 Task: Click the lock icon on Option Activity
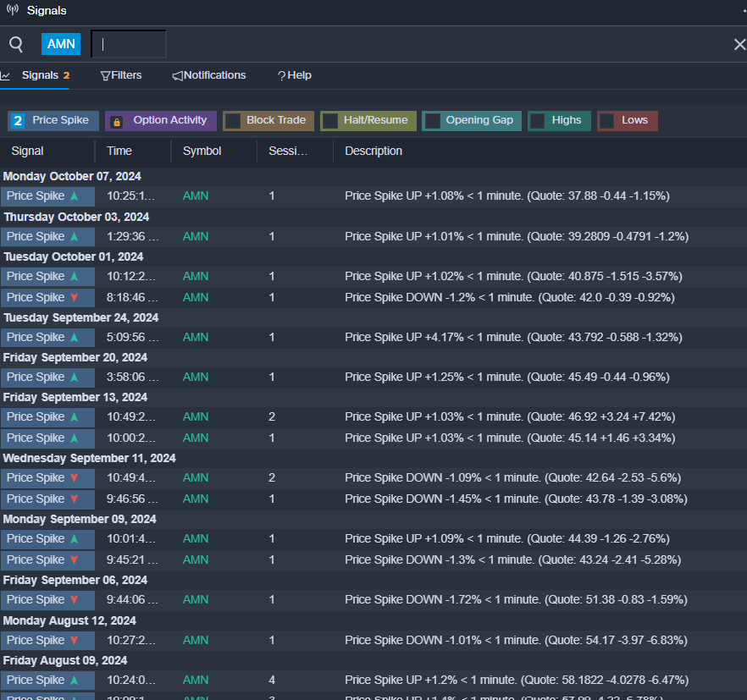(116, 122)
